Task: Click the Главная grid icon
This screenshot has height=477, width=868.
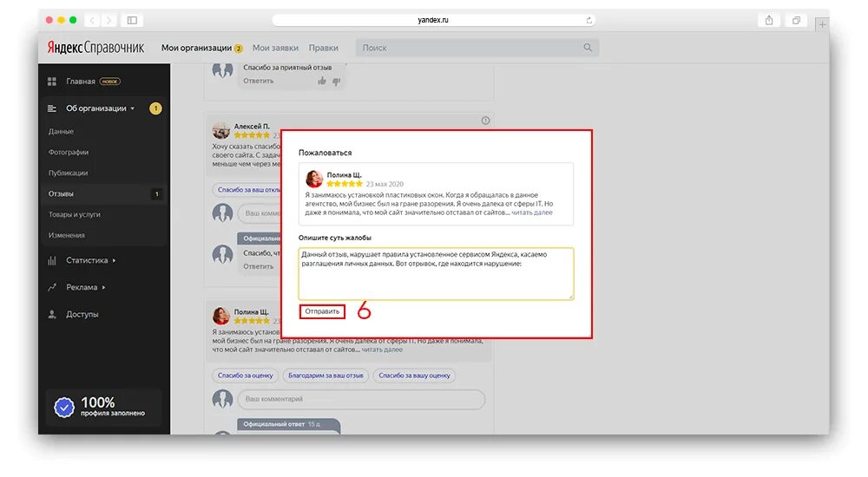Action: point(52,82)
